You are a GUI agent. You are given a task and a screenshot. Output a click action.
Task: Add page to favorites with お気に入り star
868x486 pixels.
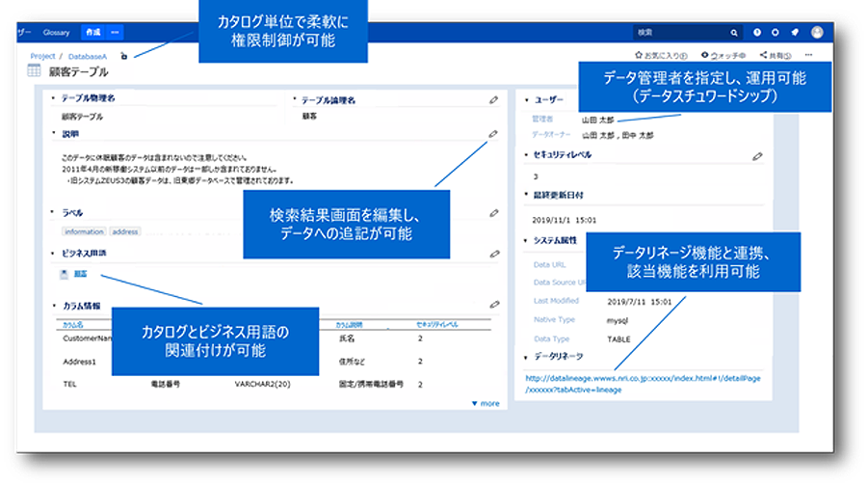pos(660,56)
